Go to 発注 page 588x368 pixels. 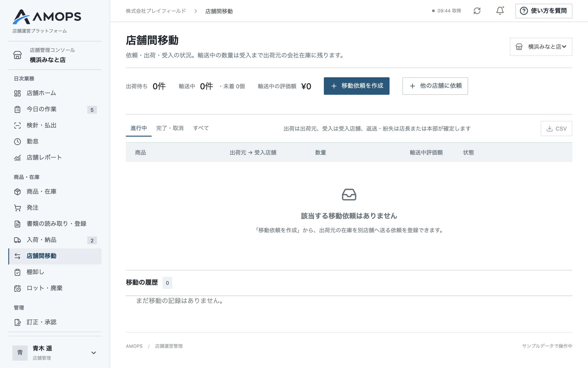(x=55, y=208)
